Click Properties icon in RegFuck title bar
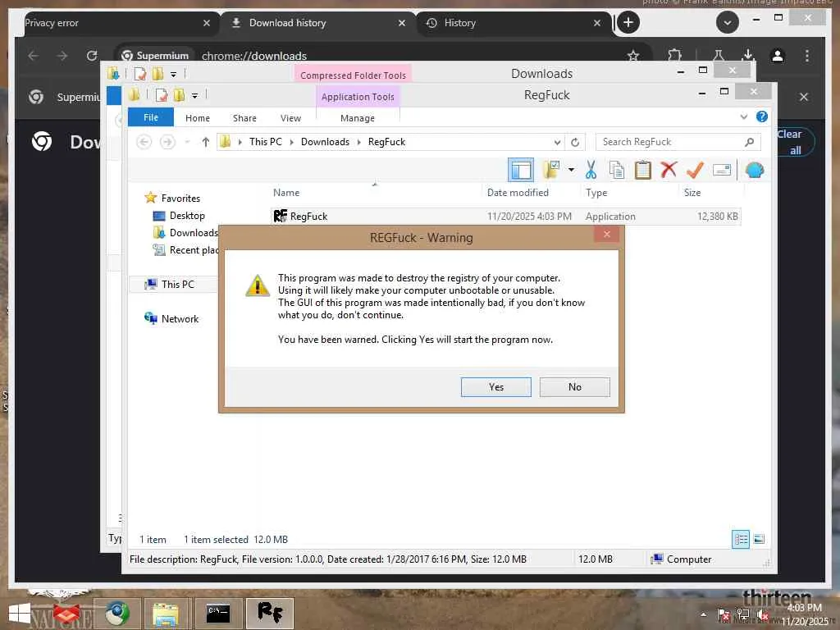 [162, 95]
